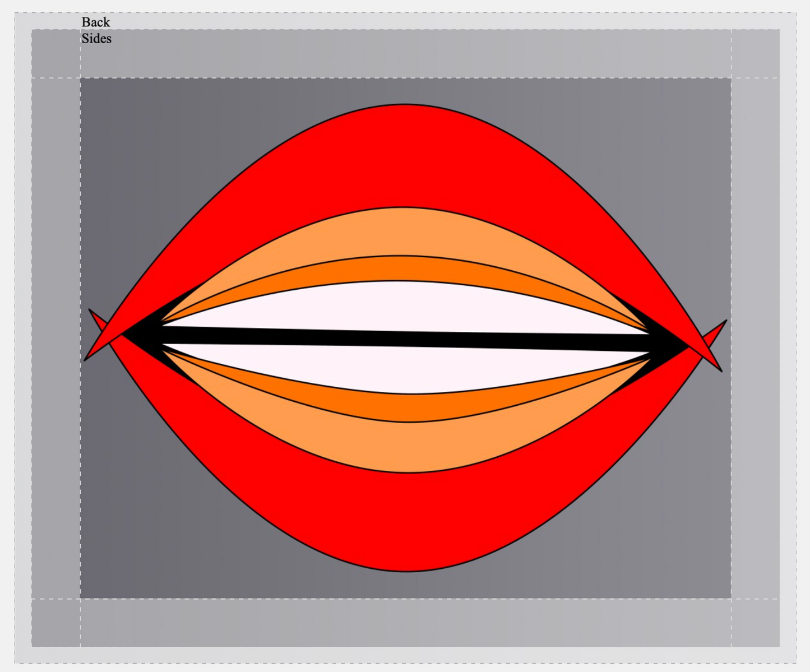
Task: Select the lower red petal shape
Action: tap(408, 521)
